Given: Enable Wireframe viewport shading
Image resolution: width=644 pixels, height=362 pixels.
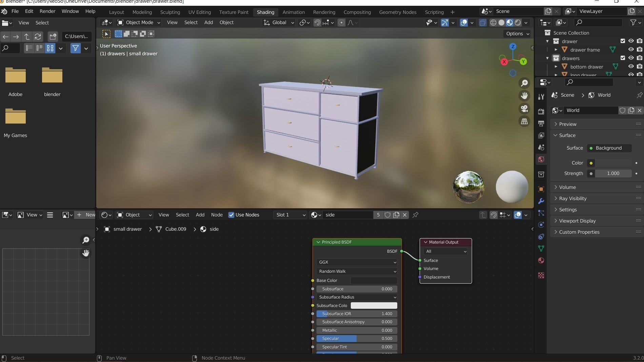Looking at the screenshot, I should [x=493, y=23].
